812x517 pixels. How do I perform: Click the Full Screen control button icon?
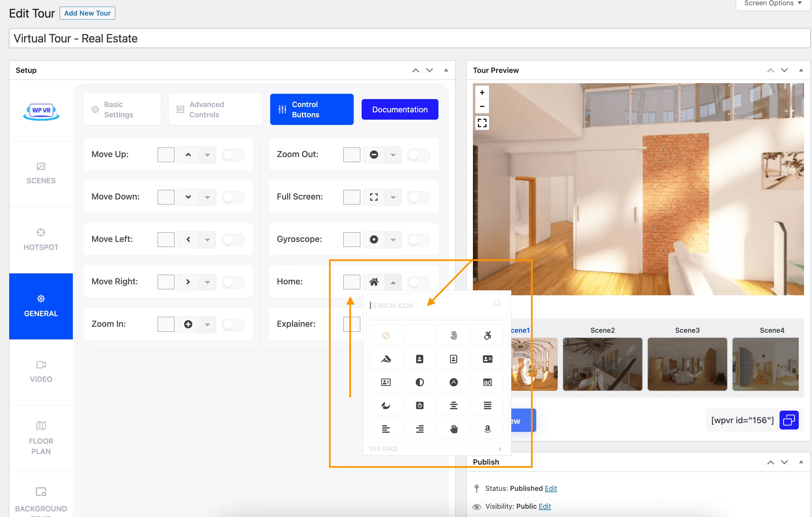374,197
